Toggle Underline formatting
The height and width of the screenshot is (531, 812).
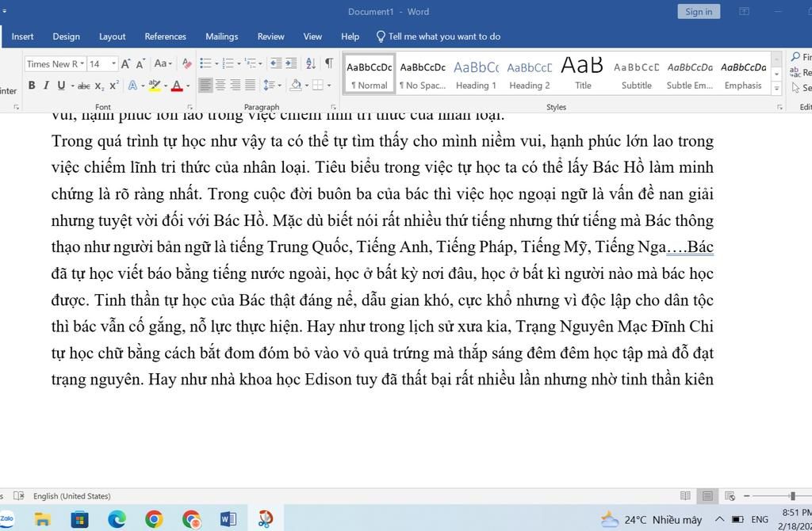pos(61,86)
